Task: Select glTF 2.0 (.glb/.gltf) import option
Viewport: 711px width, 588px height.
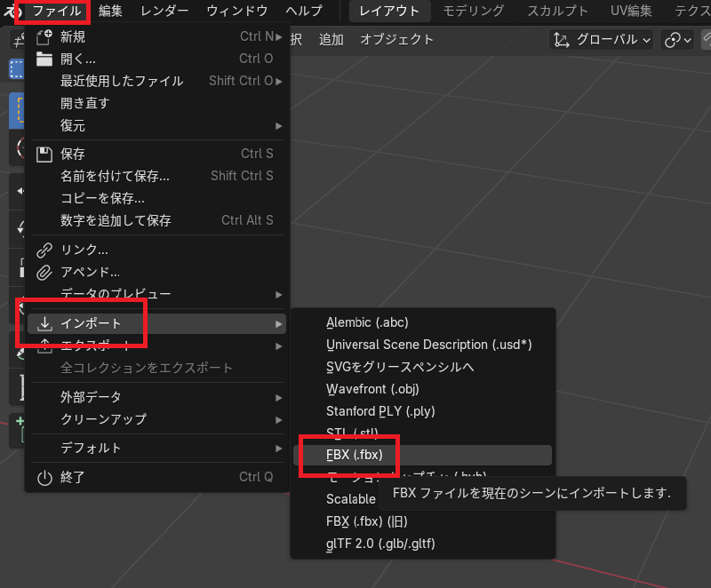Action: click(380, 543)
